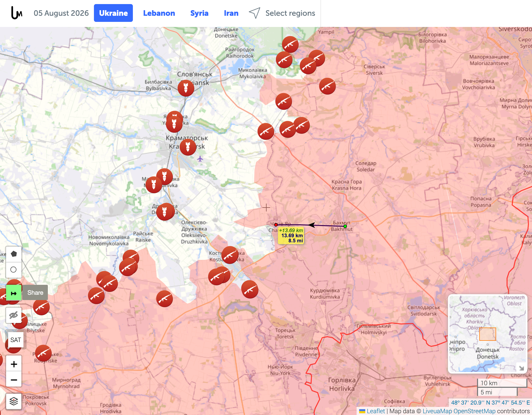
Task: Open the bomb marker on Kramatorsk label
Action: tap(188, 147)
